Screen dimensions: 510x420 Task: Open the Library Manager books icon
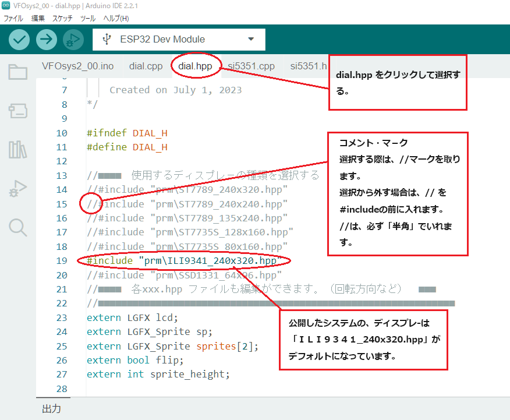pos(18,150)
